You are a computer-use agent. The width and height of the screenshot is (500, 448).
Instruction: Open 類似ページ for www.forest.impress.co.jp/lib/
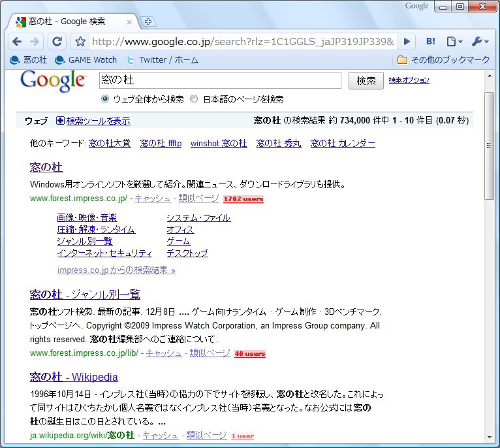pyautogui.click(x=210, y=353)
